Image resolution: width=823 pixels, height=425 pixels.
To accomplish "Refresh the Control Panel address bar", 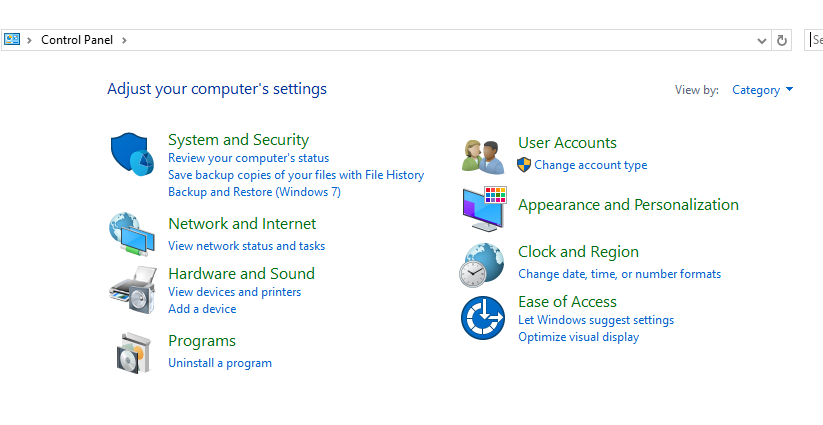I will [782, 40].
